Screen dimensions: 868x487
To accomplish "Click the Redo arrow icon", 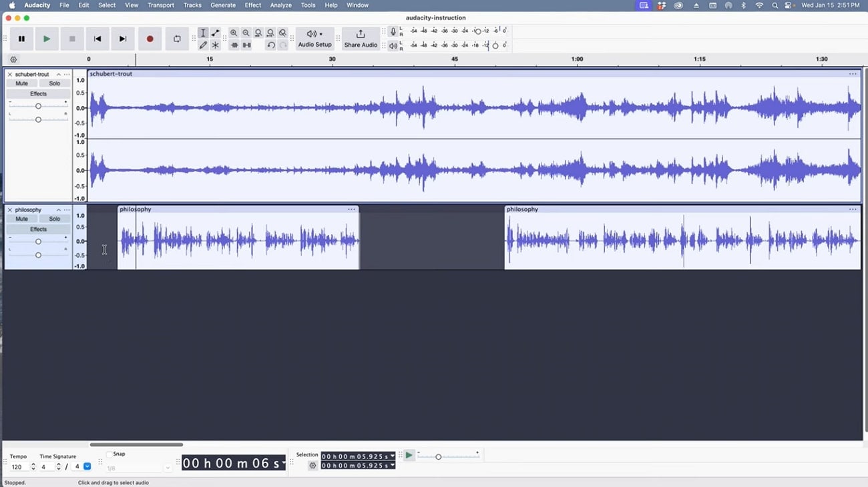I will click(x=283, y=45).
